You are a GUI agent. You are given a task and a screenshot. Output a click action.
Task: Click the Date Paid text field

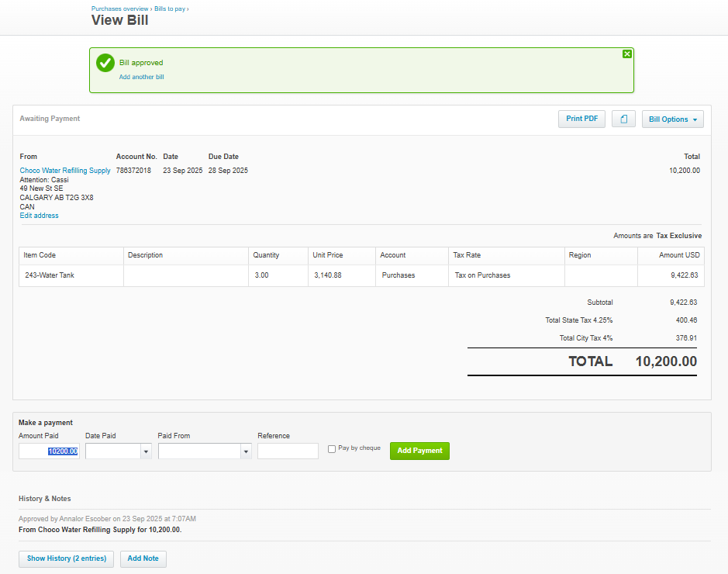112,451
